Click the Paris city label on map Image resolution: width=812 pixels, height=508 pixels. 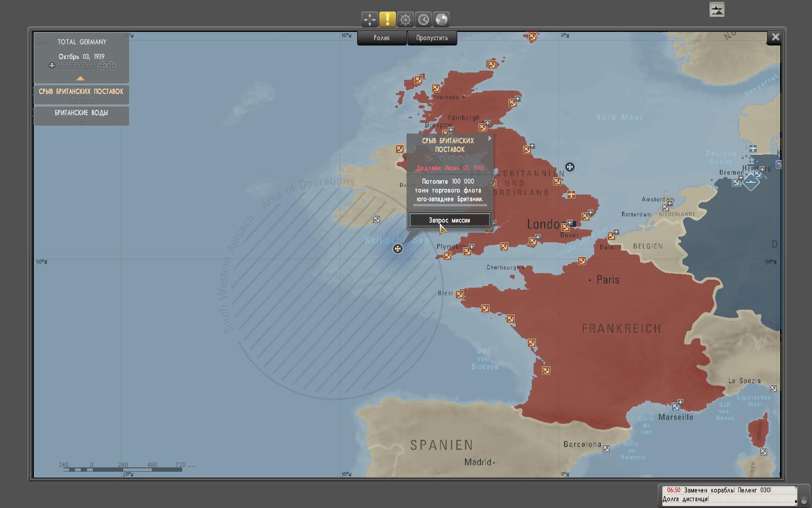(608, 280)
